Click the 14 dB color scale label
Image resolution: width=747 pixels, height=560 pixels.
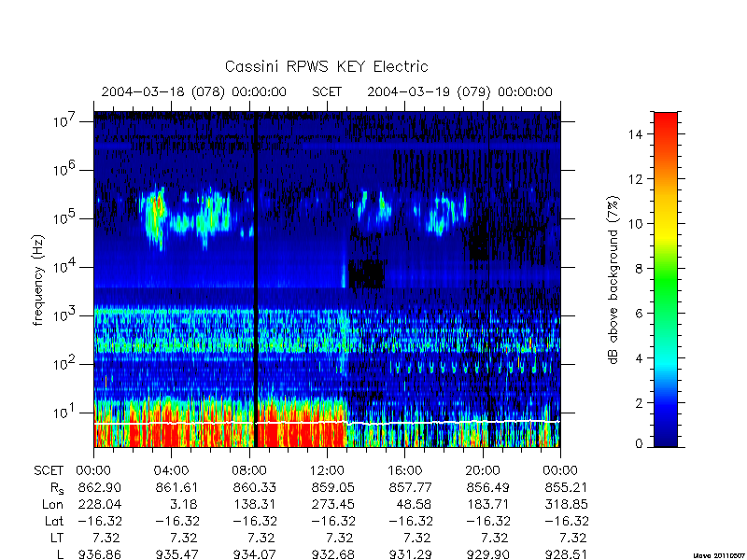tap(635, 134)
